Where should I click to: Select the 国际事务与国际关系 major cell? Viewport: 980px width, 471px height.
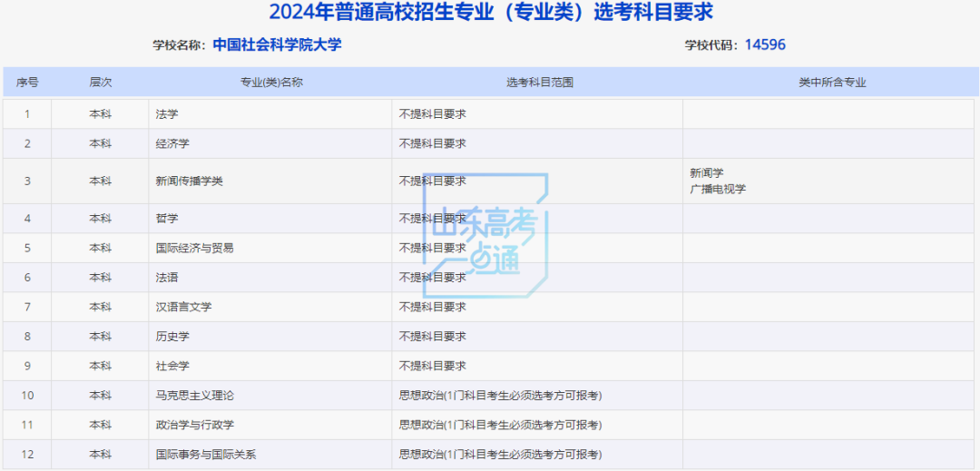click(270, 455)
